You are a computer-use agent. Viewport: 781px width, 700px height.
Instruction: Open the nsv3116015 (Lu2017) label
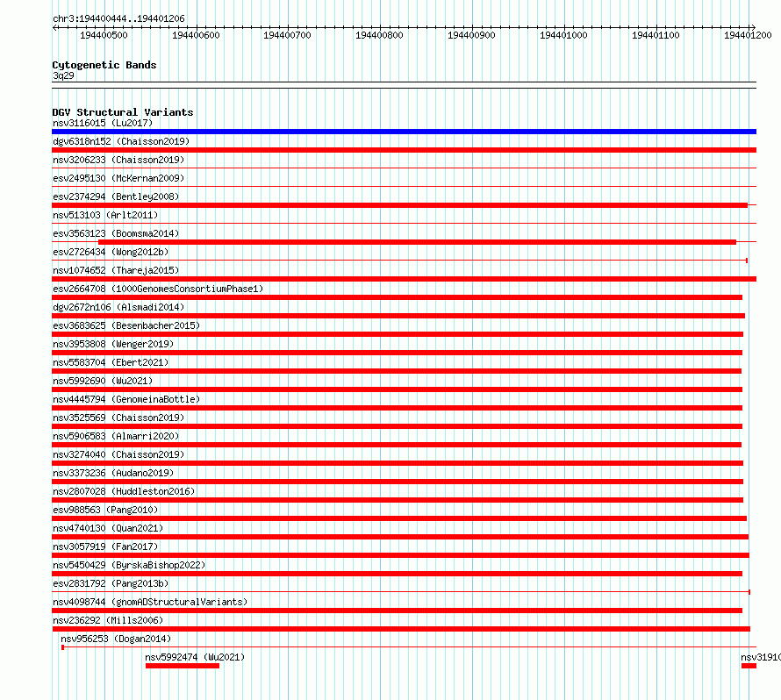point(103,123)
